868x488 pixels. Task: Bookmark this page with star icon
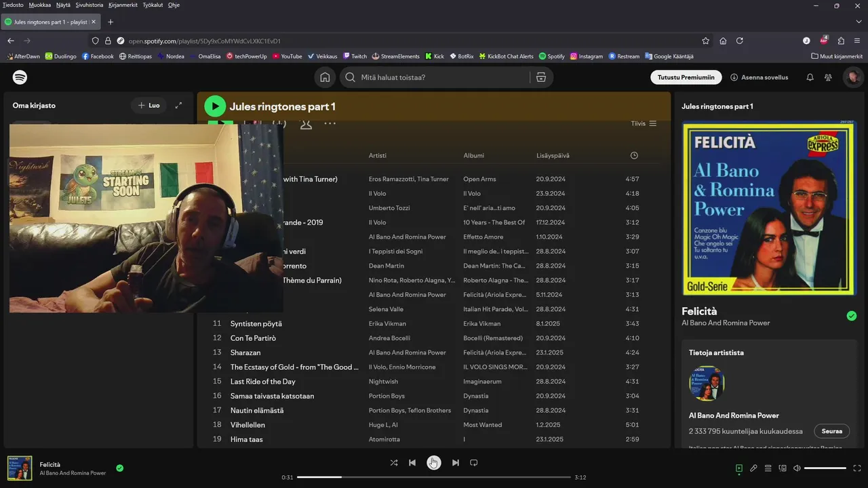pos(705,41)
